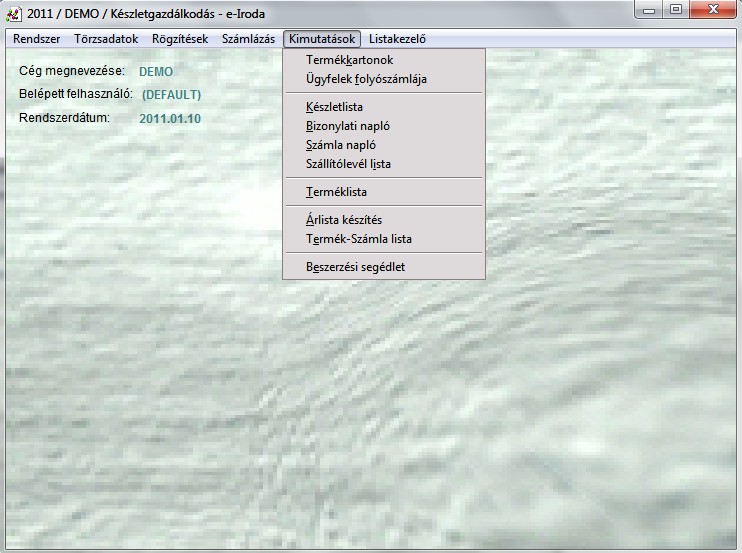Collapse the open Kimutatások menu
The image size is (742, 553).
pos(321,39)
